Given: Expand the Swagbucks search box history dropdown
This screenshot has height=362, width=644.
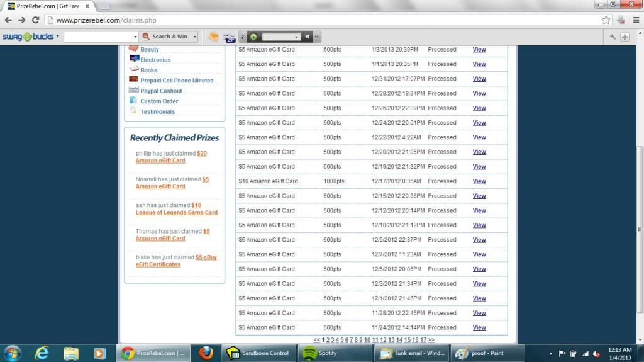Looking at the screenshot, I should click(135, 37).
